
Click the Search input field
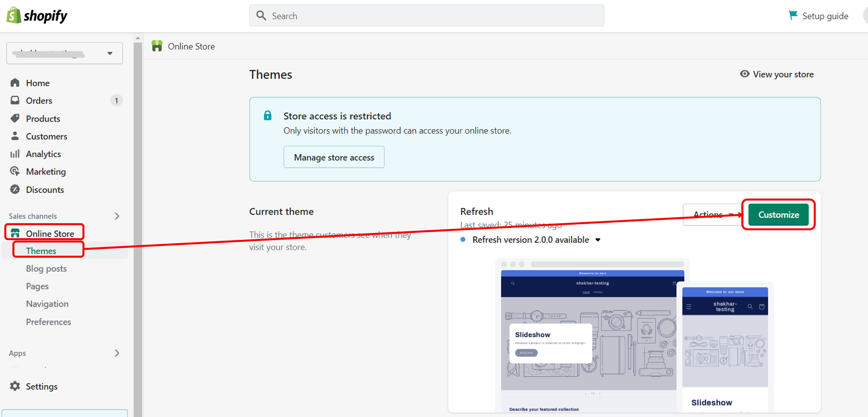pos(427,16)
